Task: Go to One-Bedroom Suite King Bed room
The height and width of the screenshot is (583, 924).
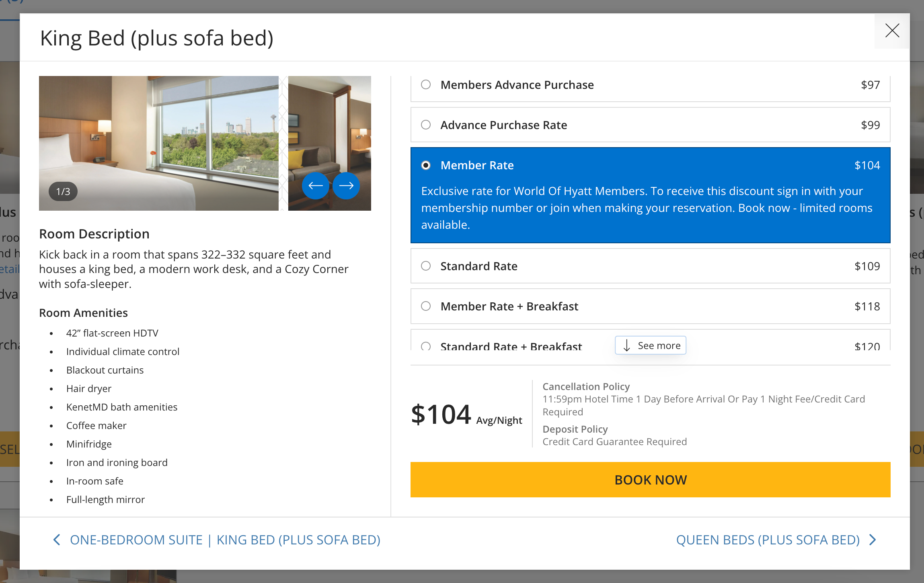Action: point(225,540)
